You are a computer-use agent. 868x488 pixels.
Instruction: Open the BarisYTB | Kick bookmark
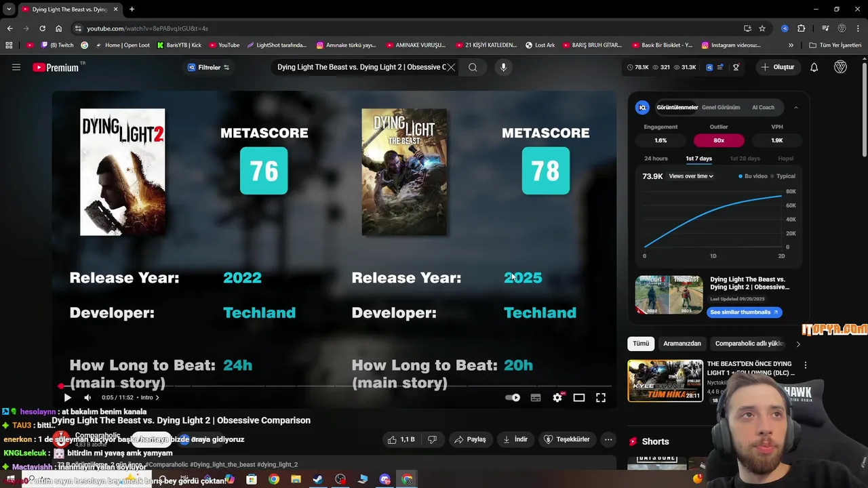tap(179, 45)
